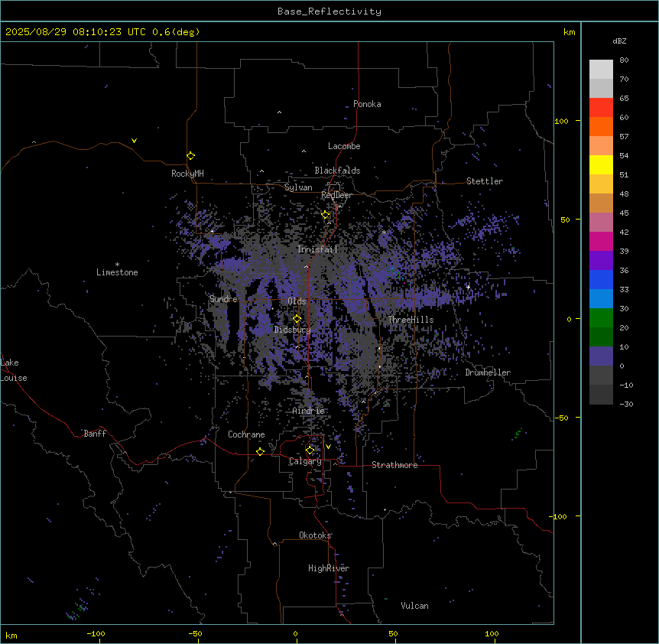
Task: Select the Cochrane town label
Action: click(246, 434)
